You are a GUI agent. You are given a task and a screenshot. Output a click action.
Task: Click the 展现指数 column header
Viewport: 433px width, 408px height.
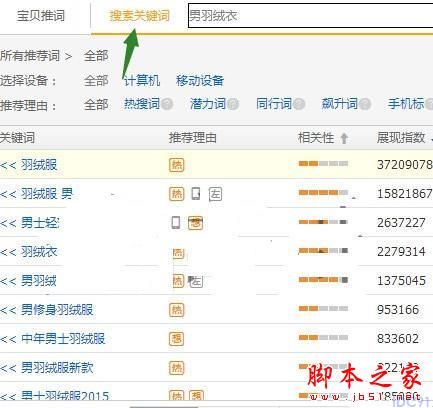pyautogui.click(x=401, y=137)
